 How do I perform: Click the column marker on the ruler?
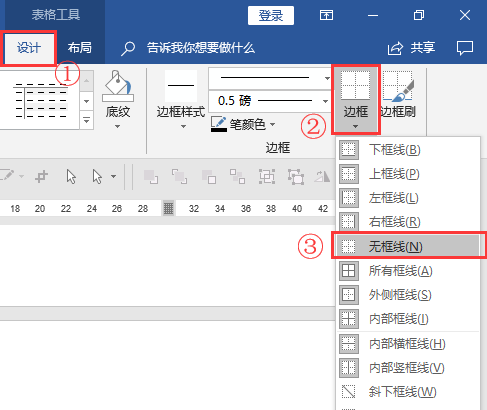pos(168,208)
